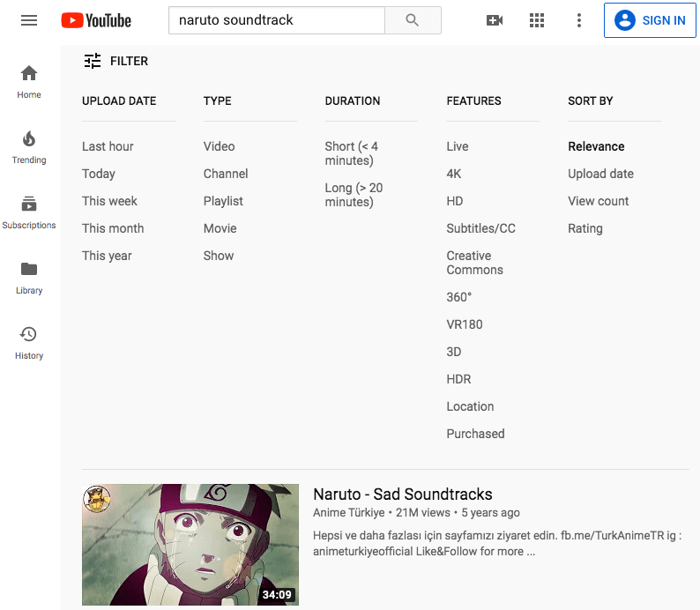700x610 pixels.
Task: Filter uploads to This week
Action: (x=109, y=201)
